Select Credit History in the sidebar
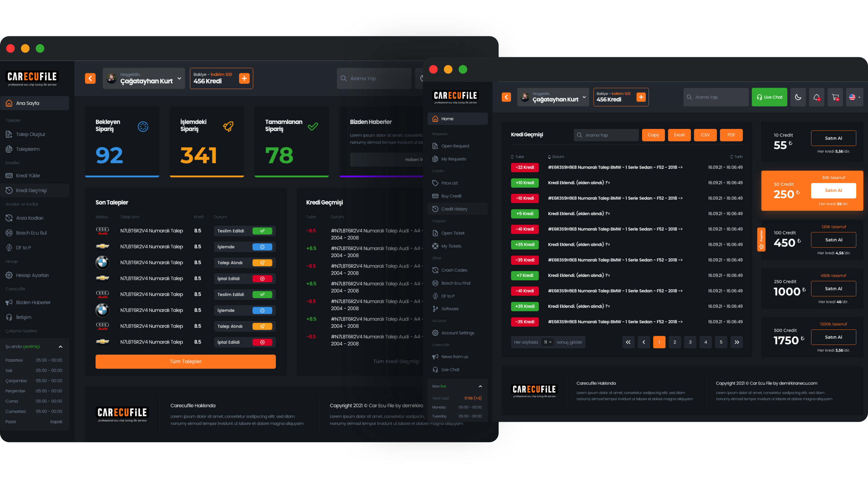 click(454, 209)
